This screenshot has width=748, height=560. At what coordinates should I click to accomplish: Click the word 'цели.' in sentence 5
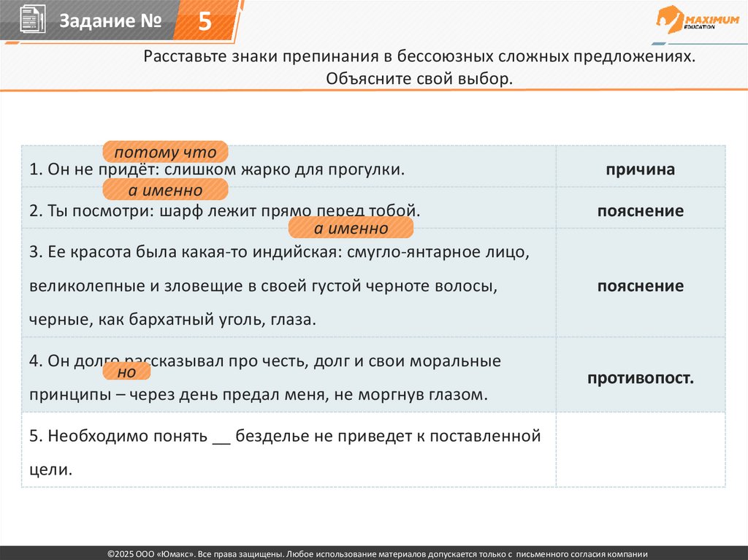click(x=50, y=470)
